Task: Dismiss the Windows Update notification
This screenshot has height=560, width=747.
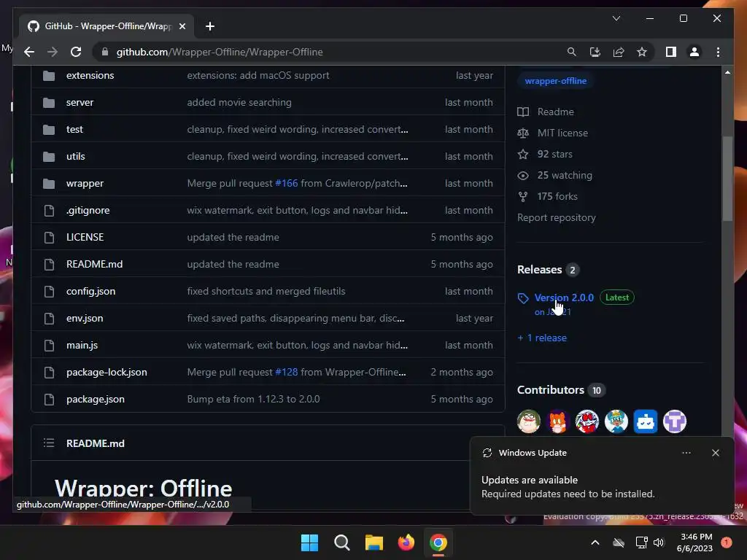Action: coord(715,453)
